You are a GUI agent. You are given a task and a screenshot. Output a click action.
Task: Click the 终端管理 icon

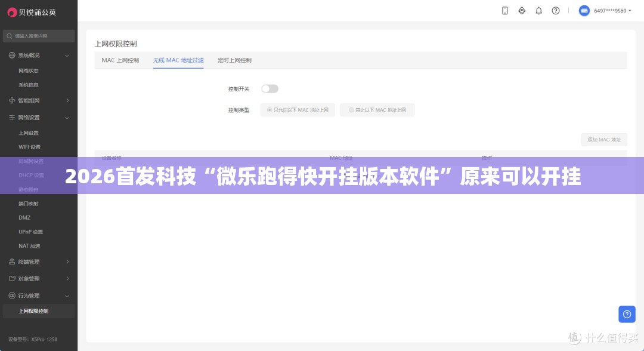12,261
